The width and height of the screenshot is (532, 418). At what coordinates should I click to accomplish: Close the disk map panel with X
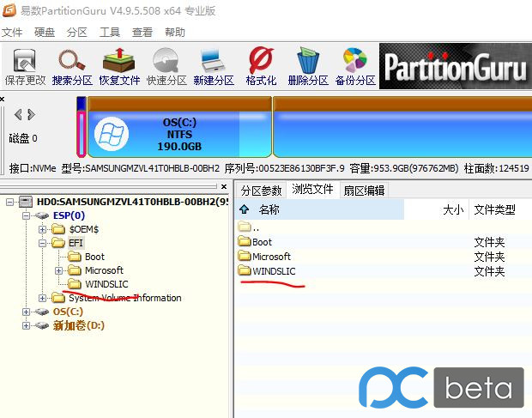(x=2, y=99)
